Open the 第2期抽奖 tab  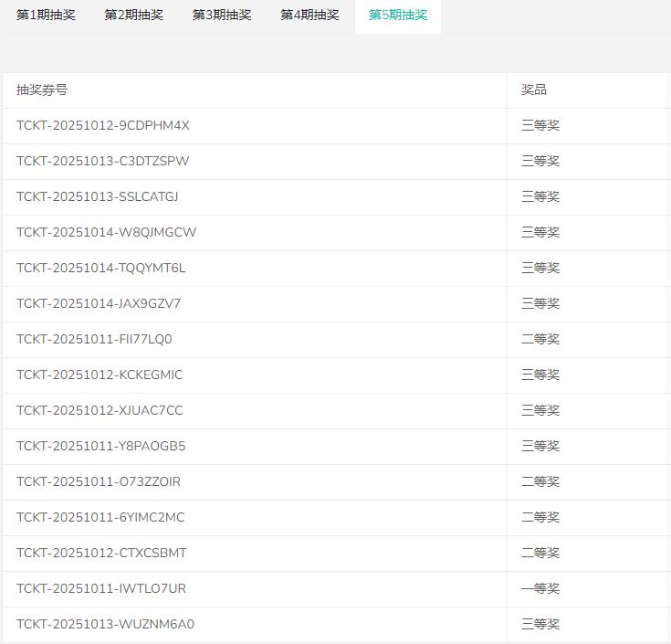point(133,16)
